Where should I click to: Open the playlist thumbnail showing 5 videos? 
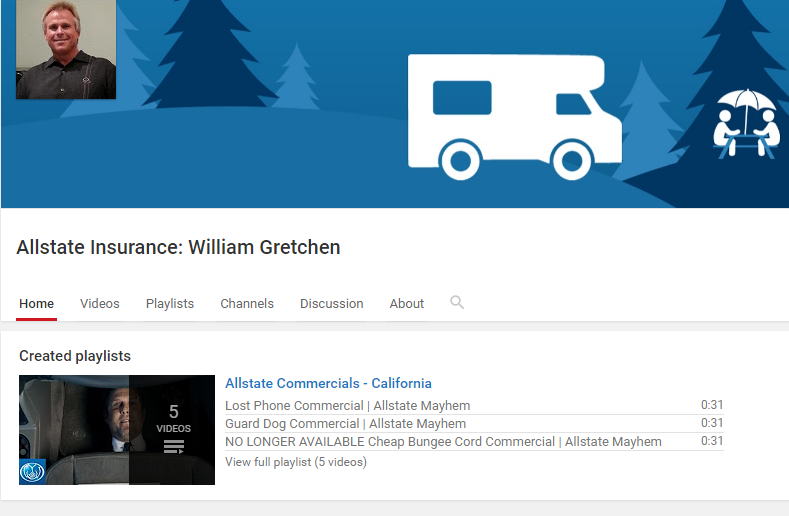tap(117, 430)
